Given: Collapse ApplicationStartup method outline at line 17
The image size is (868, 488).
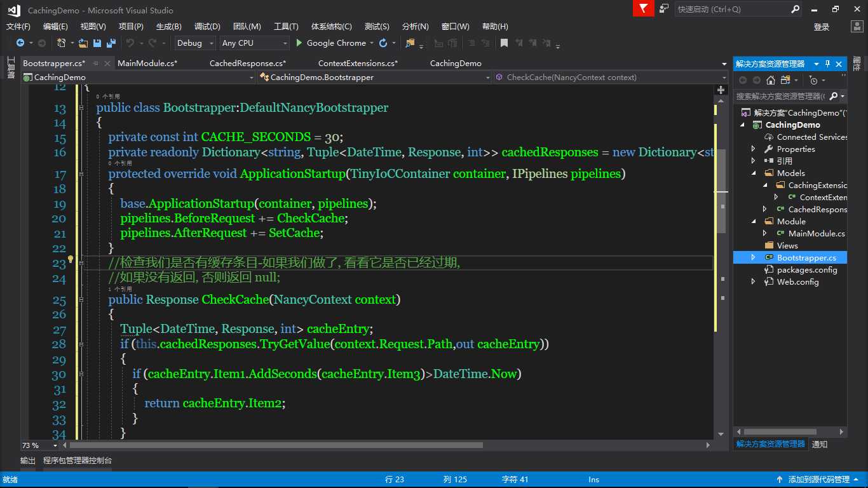Looking at the screenshot, I should [x=81, y=173].
